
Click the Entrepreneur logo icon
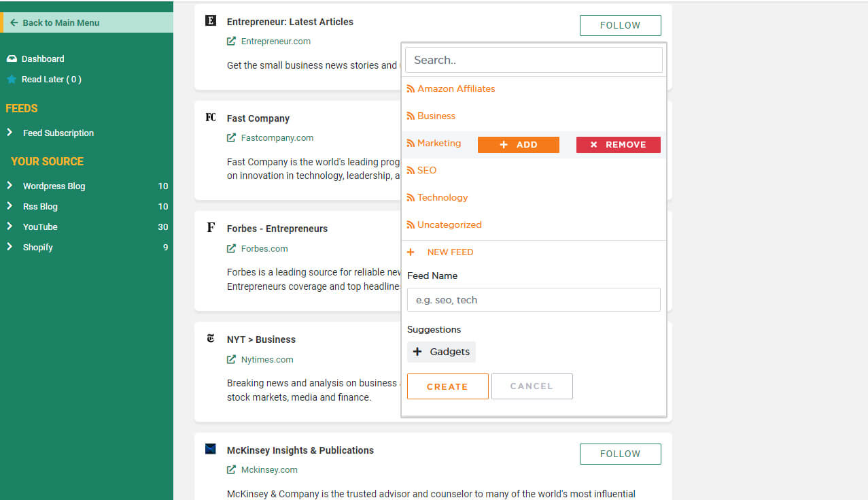click(211, 21)
